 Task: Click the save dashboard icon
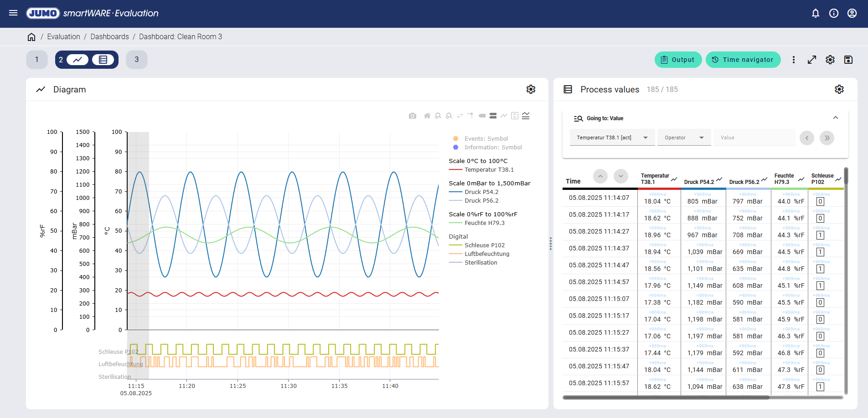pyautogui.click(x=848, y=60)
